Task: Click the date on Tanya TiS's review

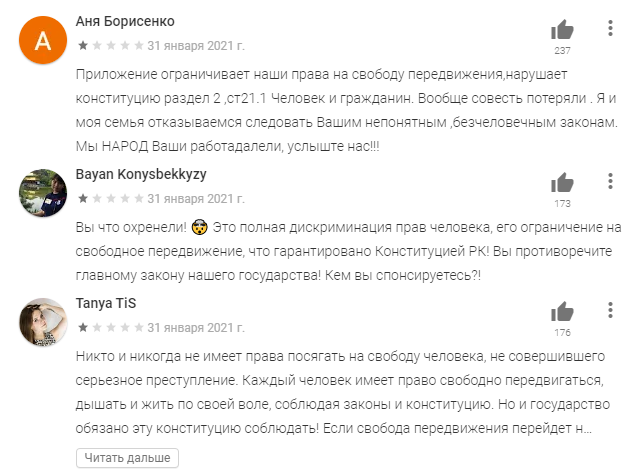Action: 196,328
